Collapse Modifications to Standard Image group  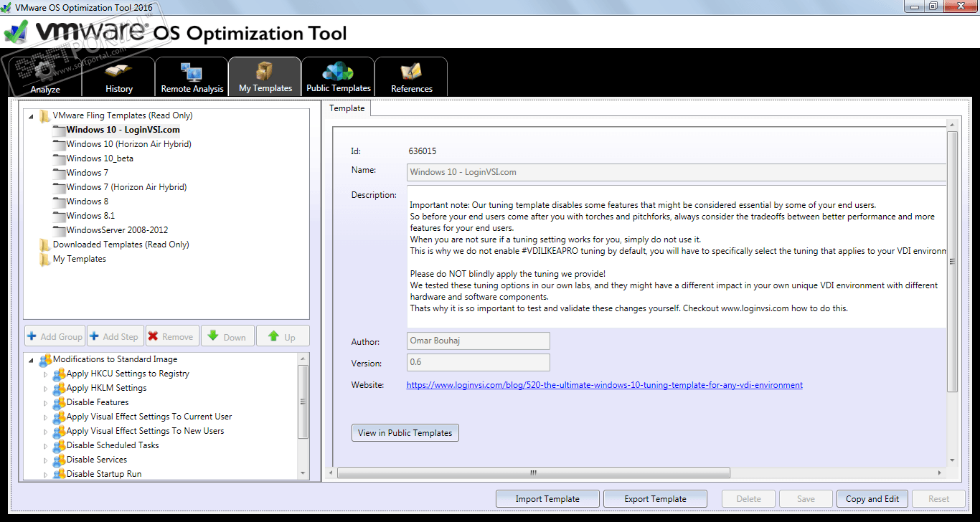31,360
